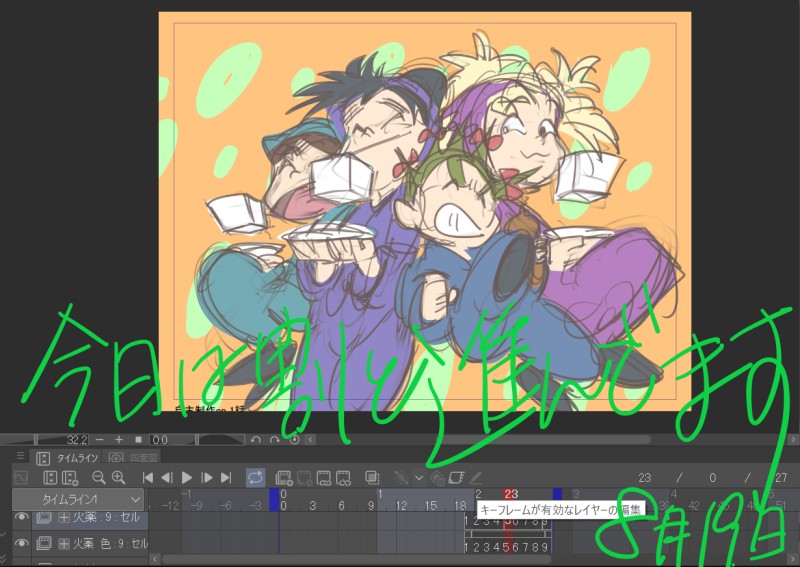This screenshot has width=800, height=567.
Task: Click canvas scrollbar left arrow
Action: tap(311, 439)
